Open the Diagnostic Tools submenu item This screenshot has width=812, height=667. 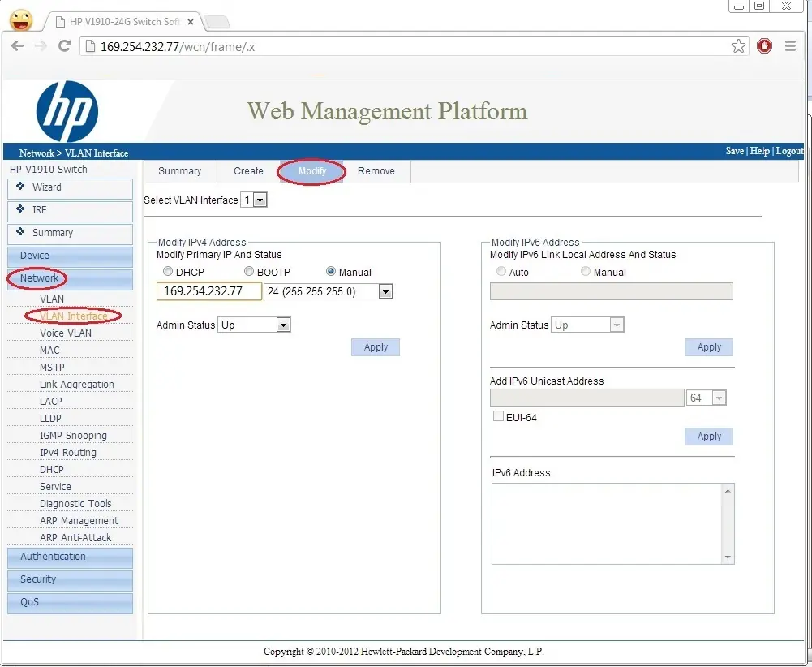coord(75,504)
